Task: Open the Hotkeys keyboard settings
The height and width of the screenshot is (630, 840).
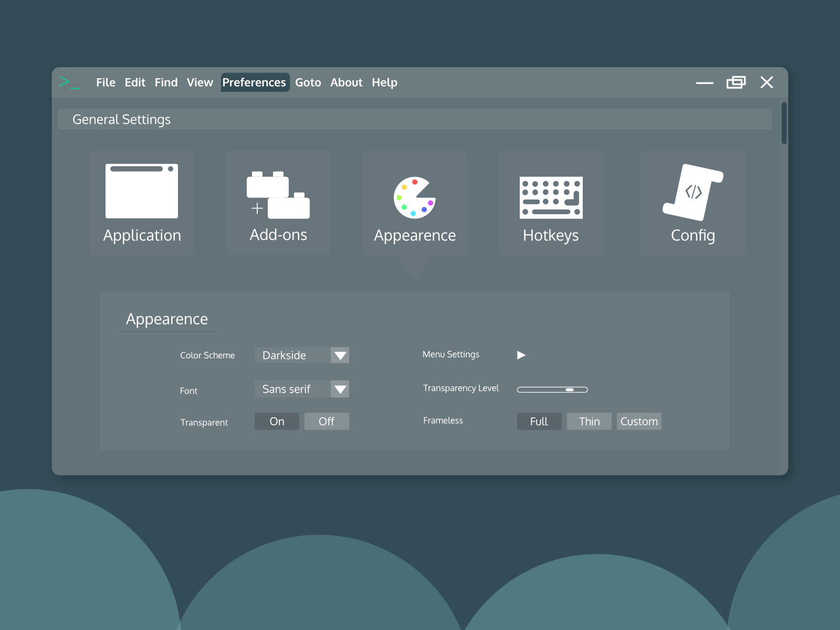Action: click(x=551, y=203)
